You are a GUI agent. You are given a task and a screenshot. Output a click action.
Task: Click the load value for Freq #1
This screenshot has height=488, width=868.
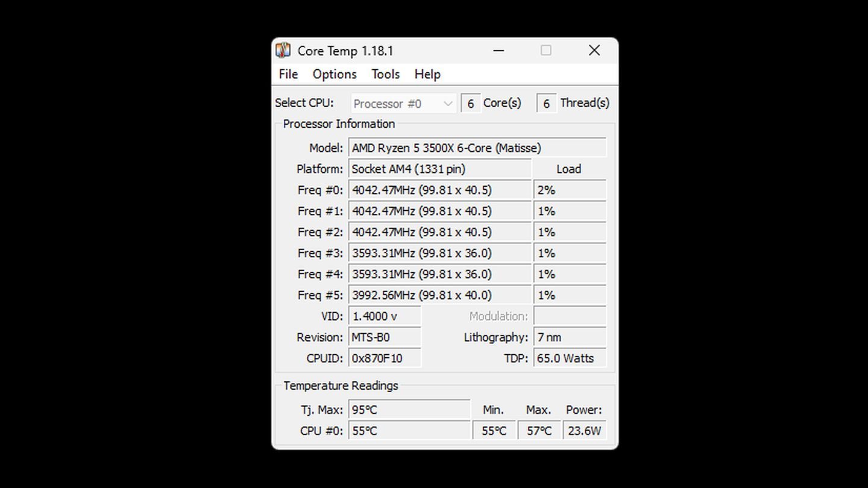(x=570, y=211)
